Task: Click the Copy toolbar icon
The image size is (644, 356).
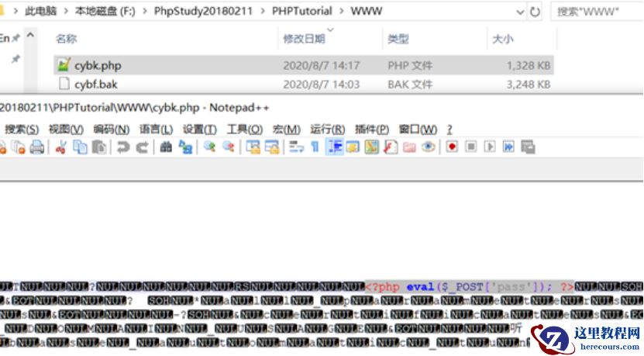Action: pyautogui.click(x=80, y=147)
